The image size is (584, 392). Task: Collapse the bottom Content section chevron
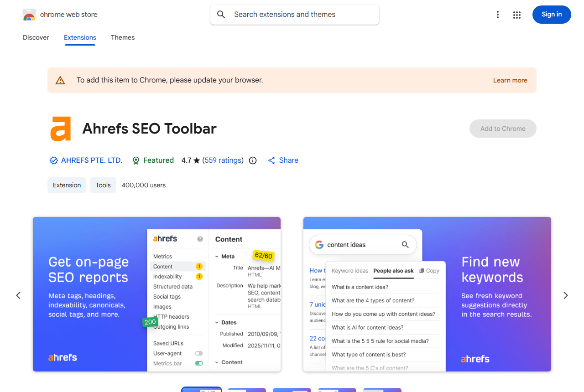click(217, 362)
